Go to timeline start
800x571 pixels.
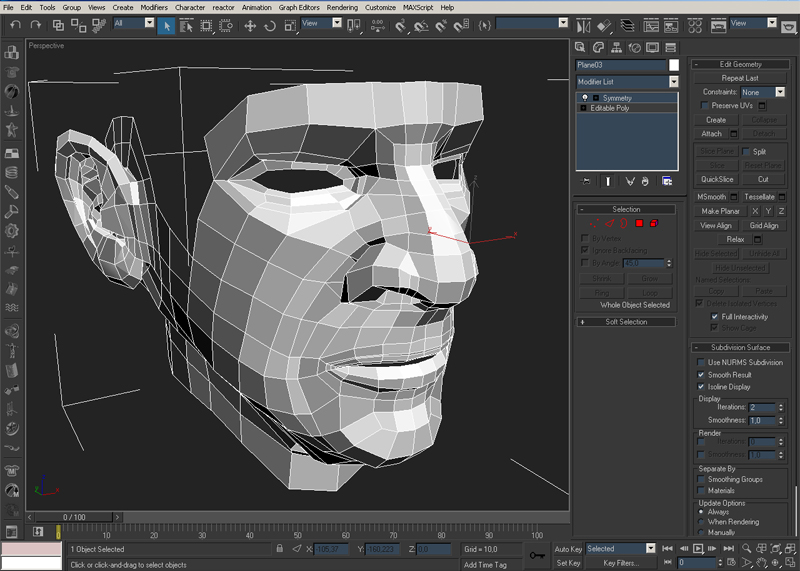667,549
